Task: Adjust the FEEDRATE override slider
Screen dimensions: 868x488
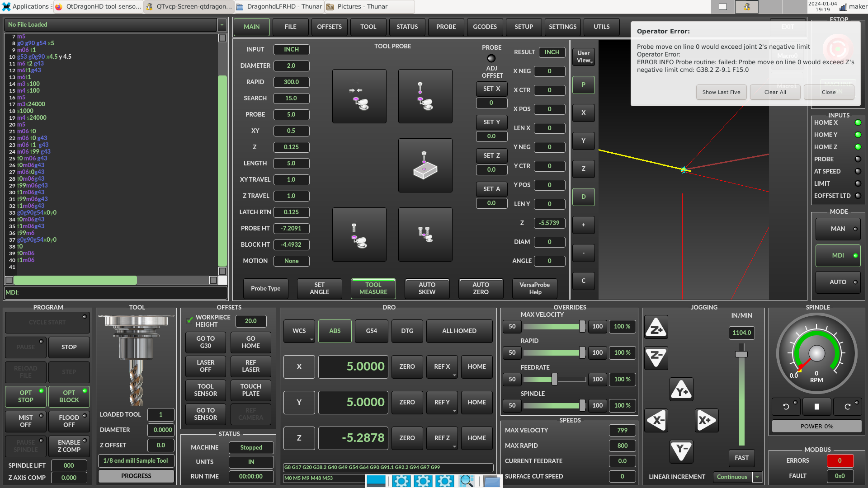Action: click(554, 380)
